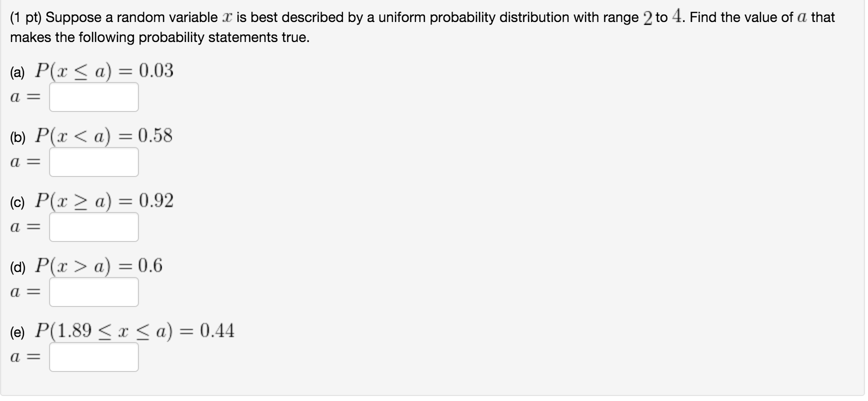Click the formula P(x ≤ a) = 0.03

104,71
